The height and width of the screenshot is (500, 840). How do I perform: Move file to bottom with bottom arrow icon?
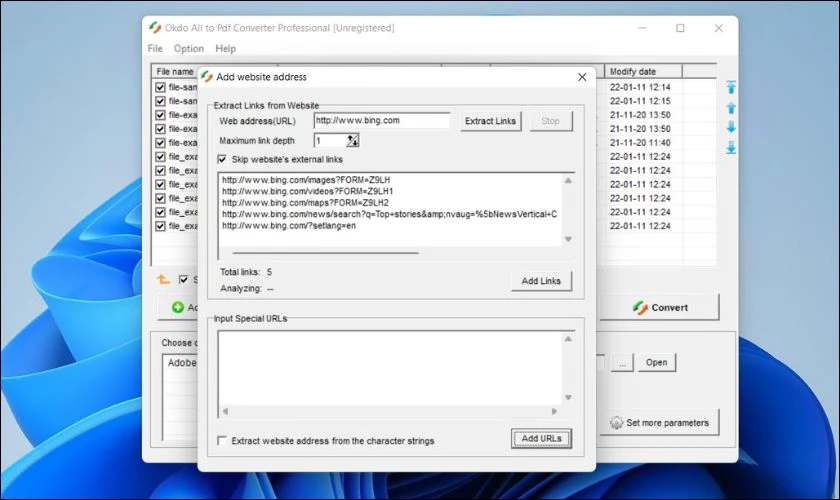(x=731, y=147)
